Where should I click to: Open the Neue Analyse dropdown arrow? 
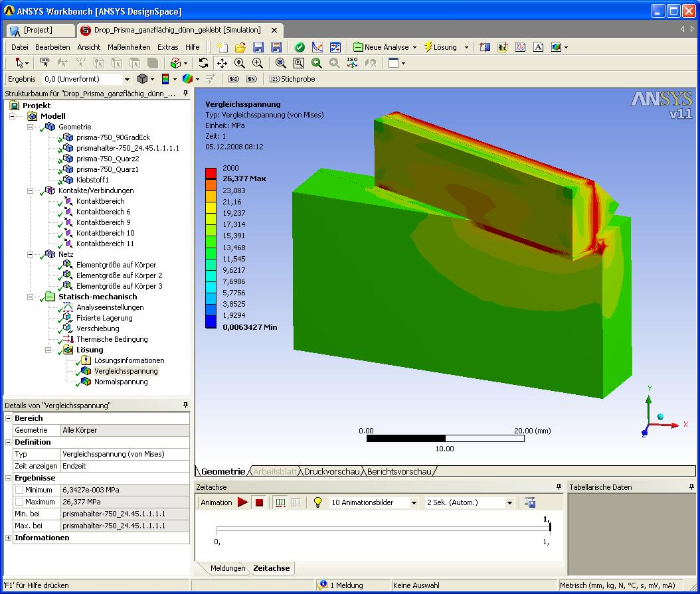point(414,47)
